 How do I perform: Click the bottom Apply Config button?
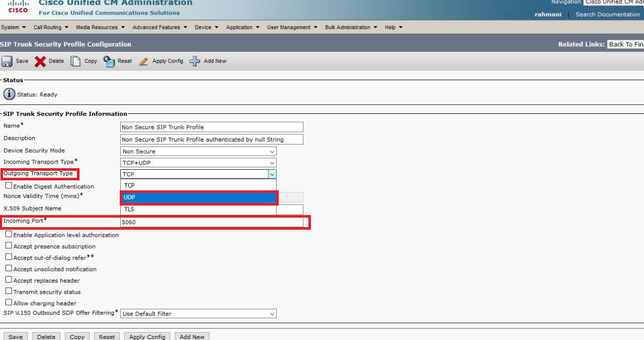point(147,336)
